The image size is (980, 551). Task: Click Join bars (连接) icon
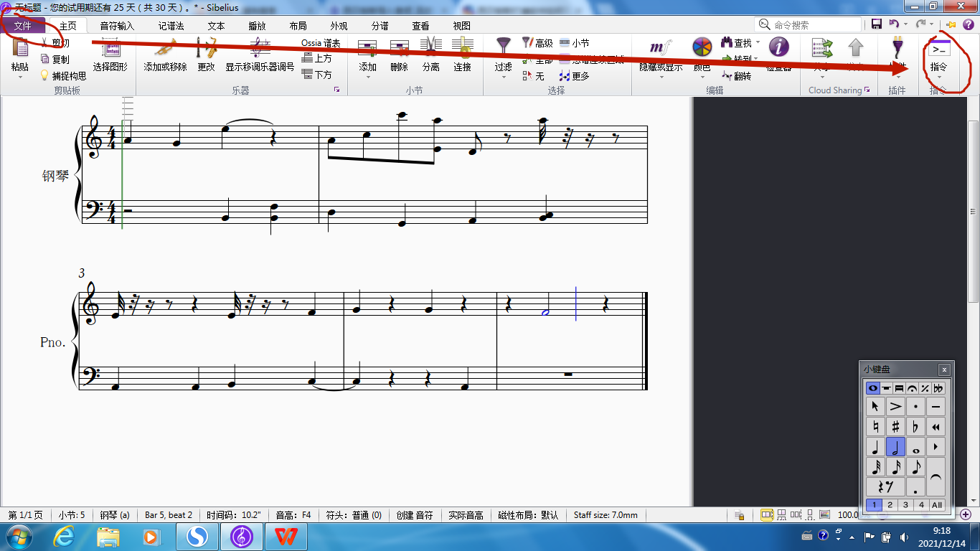462,49
